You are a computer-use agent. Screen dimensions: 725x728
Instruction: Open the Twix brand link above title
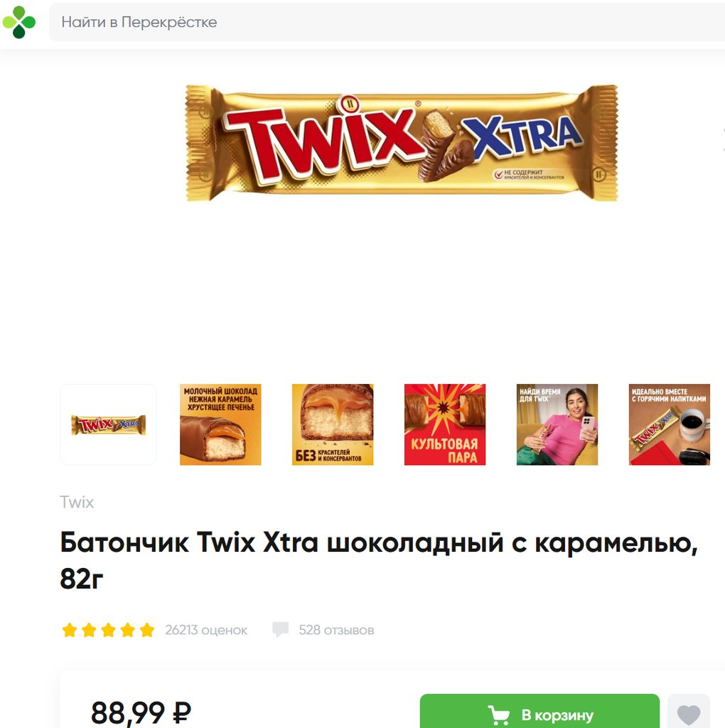tap(77, 502)
